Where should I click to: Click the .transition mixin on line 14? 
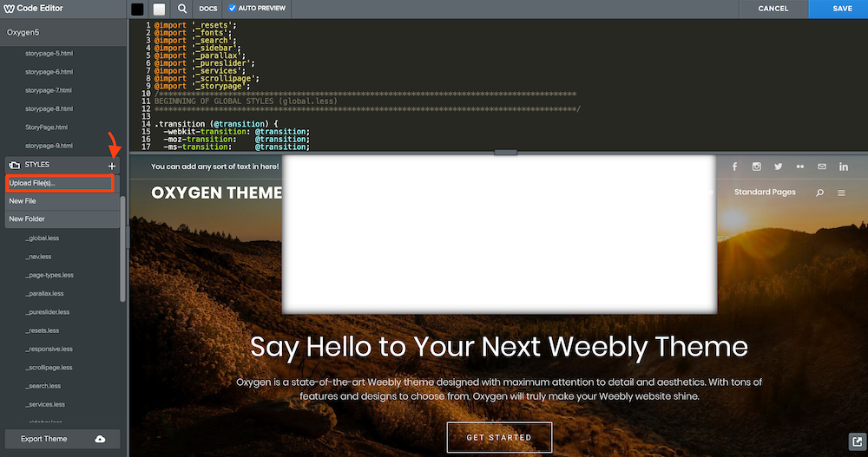click(216, 124)
